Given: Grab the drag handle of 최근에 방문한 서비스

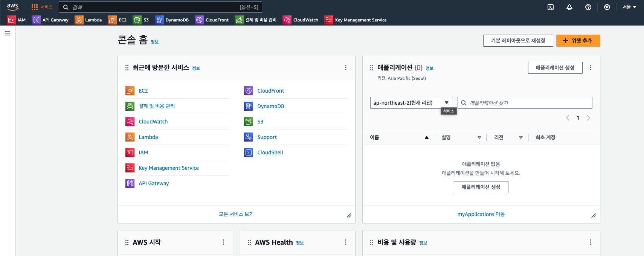Looking at the screenshot, I should tap(127, 68).
